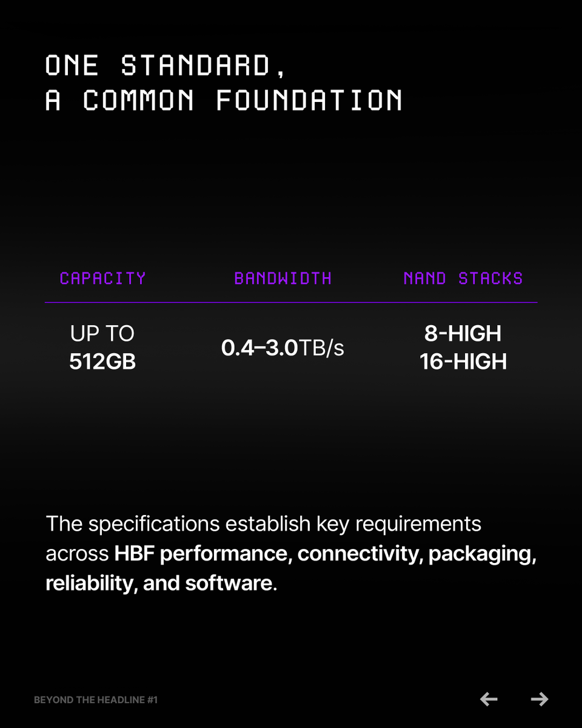This screenshot has height=728, width=582.
Task: Click the A COMMON FOUNDATION heading
Action: [224, 101]
